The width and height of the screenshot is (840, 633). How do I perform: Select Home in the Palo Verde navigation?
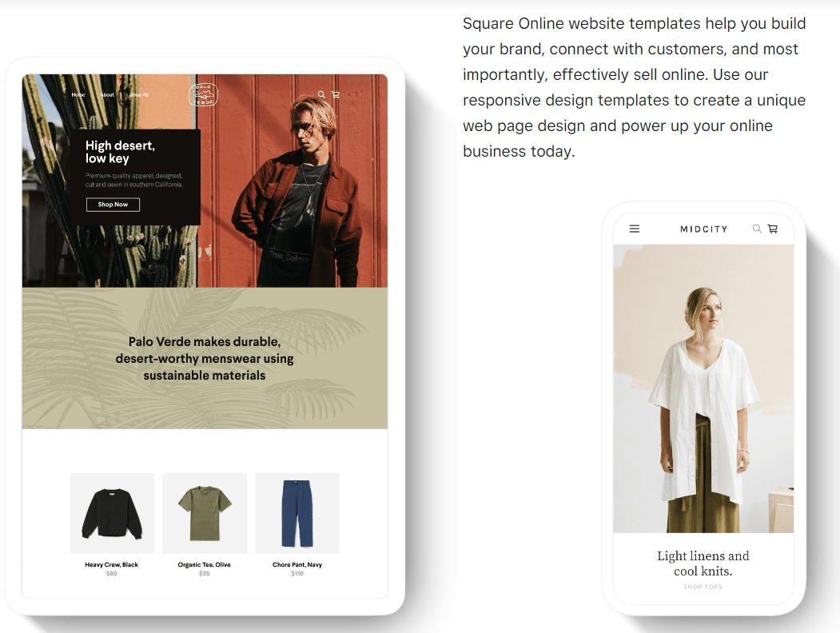click(x=78, y=94)
